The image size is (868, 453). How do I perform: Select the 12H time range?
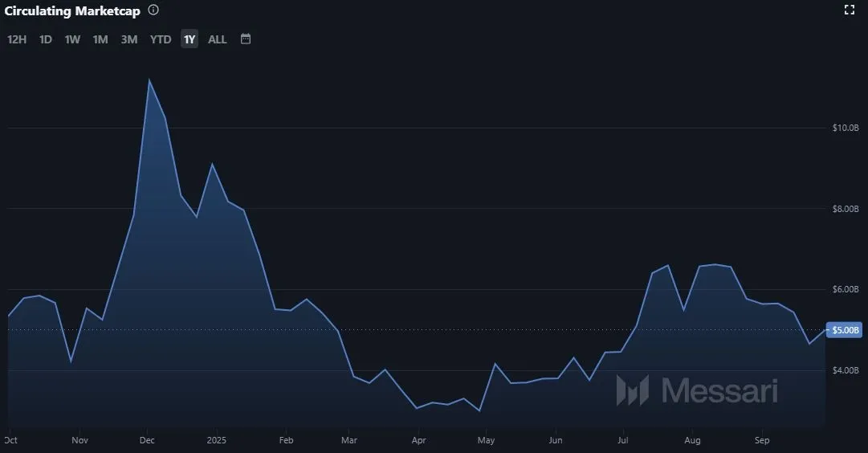[x=17, y=39]
